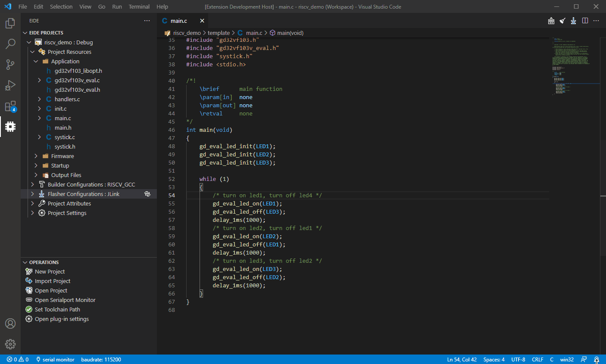Click the Build project icon in editor toolbar
606x364 pixels.
[x=551, y=21]
